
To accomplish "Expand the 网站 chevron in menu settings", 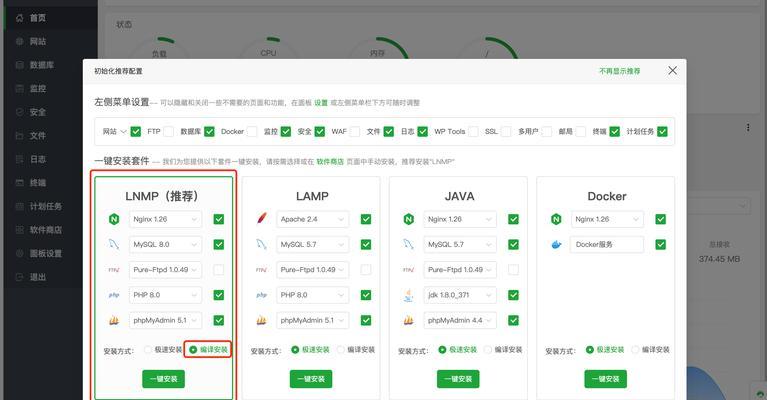I will [123, 132].
